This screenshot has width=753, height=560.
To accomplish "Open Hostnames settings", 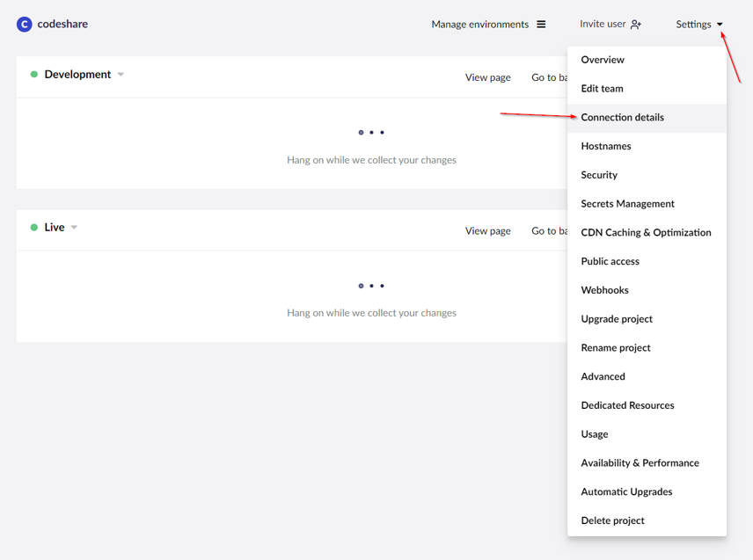I will point(605,146).
